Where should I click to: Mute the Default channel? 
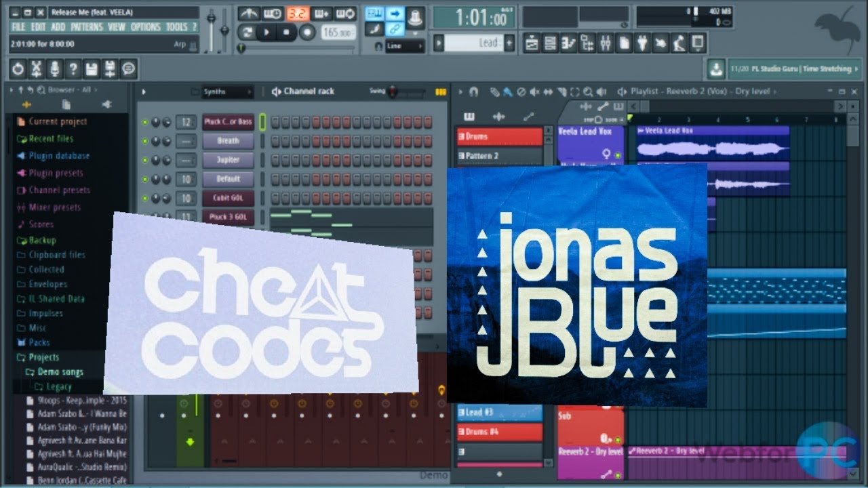click(x=144, y=179)
